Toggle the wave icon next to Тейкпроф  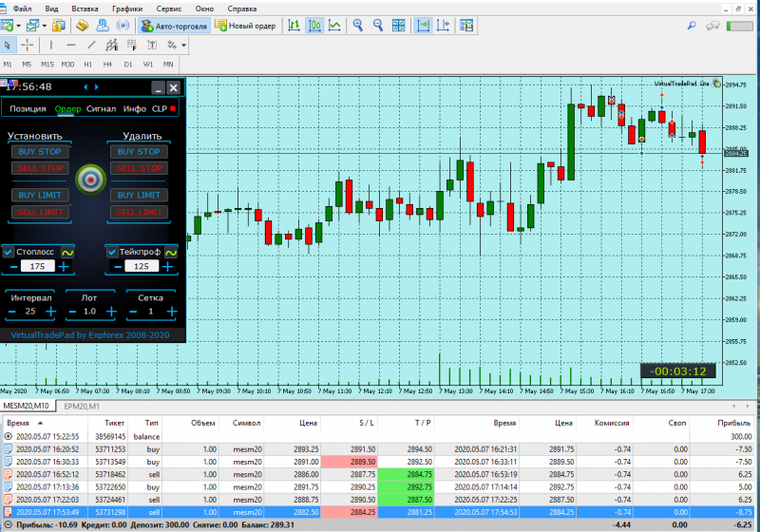point(171,253)
